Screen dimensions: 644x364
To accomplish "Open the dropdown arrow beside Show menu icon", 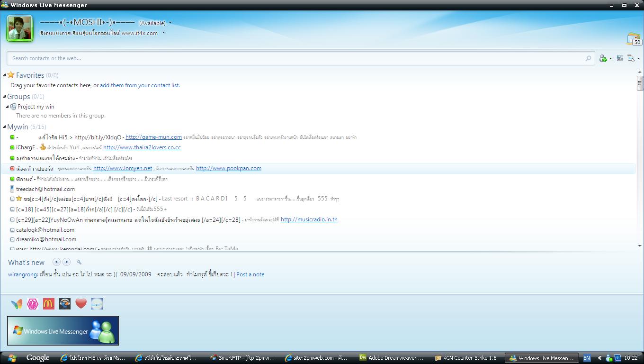I will 638,59.
